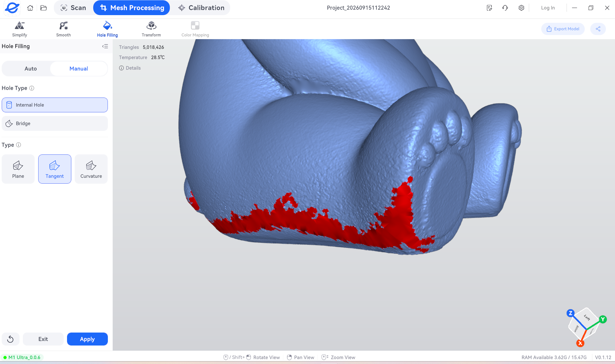This screenshot has width=615, height=364.
Task: Click the Hole Filling paint bucket icon
Action: (107, 25)
